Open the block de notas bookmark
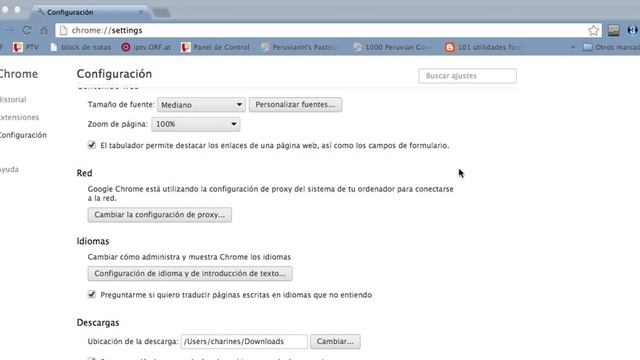 click(80, 47)
